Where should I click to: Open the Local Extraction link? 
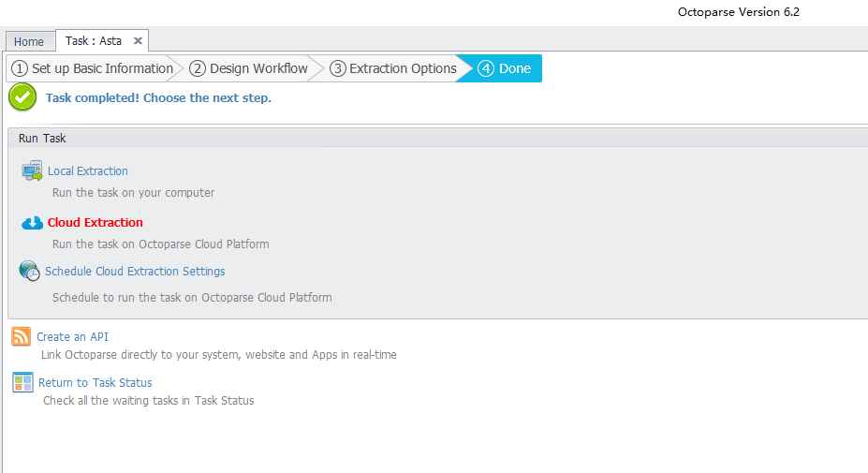(x=88, y=171)
